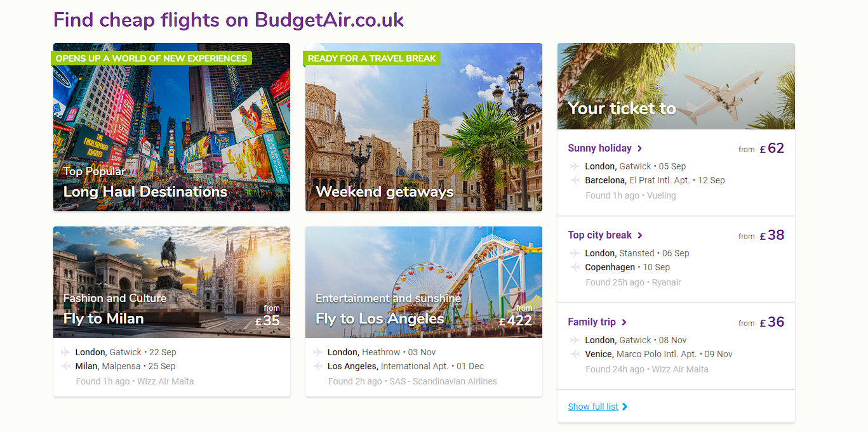Viewport: 868px width, 432px height.
Task: Select the Fly to Los Angeles card
Action: click(x=424, y=282)
